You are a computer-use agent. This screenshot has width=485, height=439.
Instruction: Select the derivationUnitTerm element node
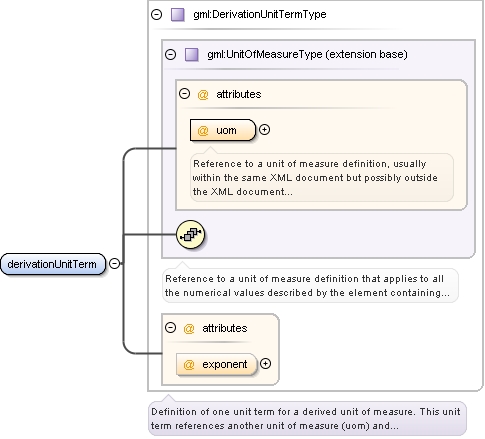tap(53, 264)
